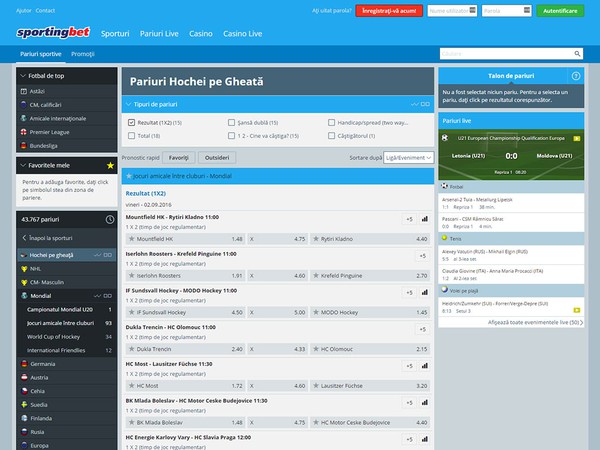Open statistics icon for HC Most match
Viewport: 600px width, 450px height.
424,366
